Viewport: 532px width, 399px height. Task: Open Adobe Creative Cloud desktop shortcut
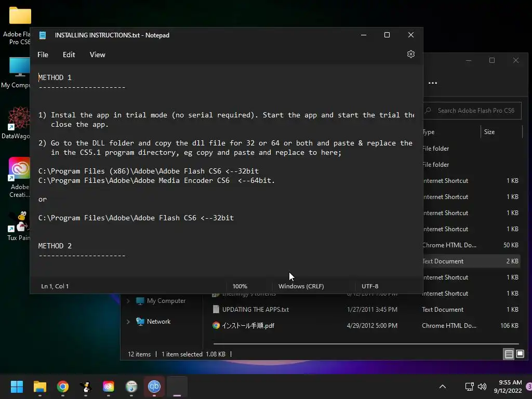click(x=19, y=178)
